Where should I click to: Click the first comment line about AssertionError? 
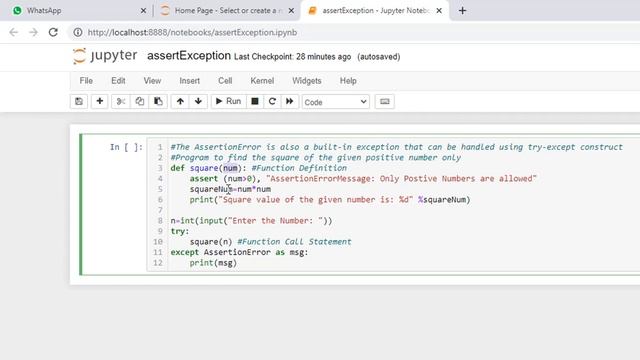click(x=397, y=147)
